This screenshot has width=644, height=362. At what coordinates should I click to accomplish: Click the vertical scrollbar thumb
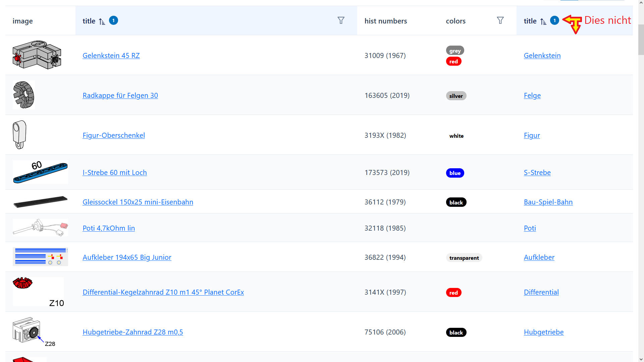641,40
